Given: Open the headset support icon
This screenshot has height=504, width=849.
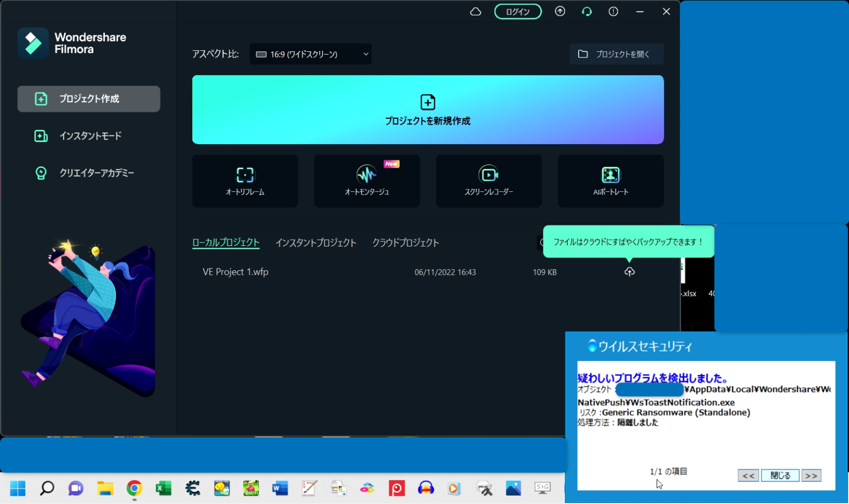Looking at the screenshot, I should [586, 12].
